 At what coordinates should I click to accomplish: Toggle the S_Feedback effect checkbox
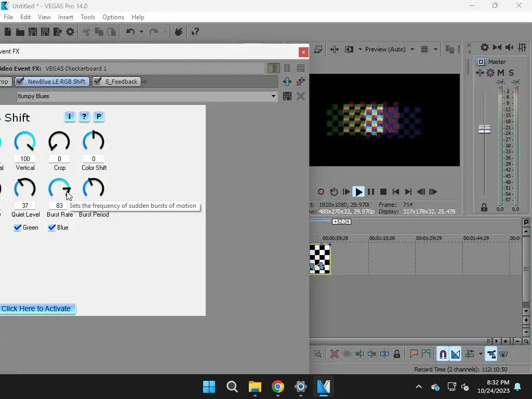[x=97, y=81]
